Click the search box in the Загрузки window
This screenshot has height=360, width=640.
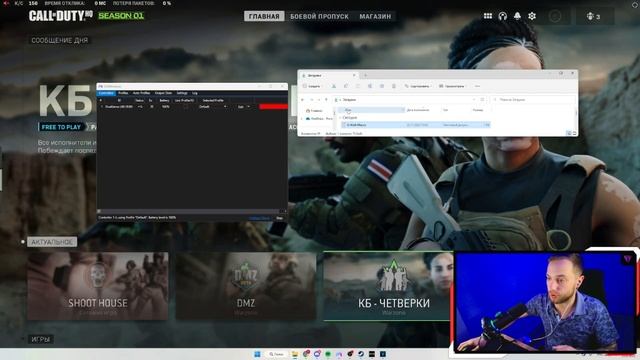[533, 100]
